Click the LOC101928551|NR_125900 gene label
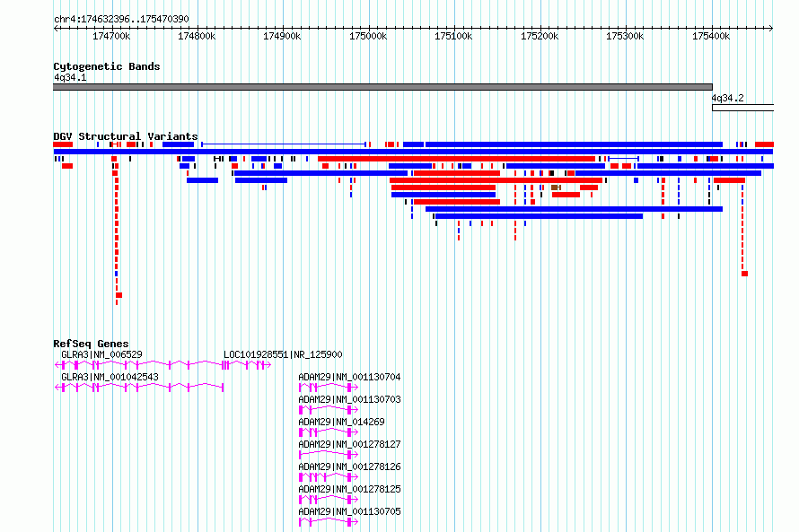799x532 pixels. [x=284, y=354]
